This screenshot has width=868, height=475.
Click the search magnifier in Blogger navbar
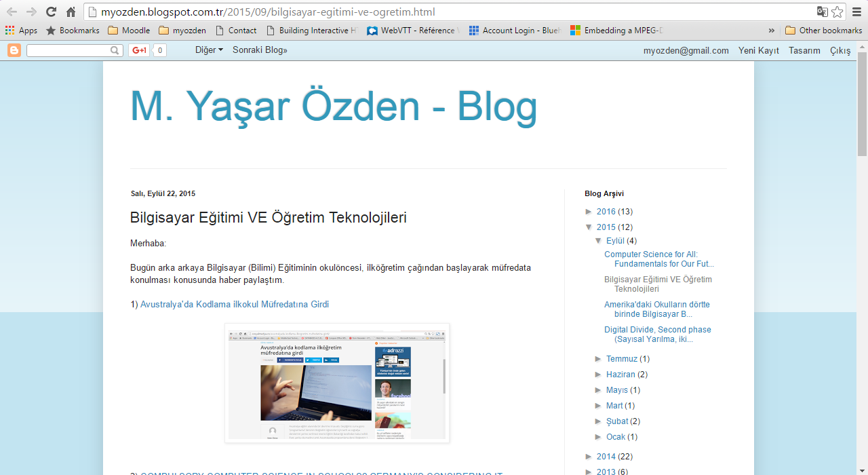(x=115, y=50)
